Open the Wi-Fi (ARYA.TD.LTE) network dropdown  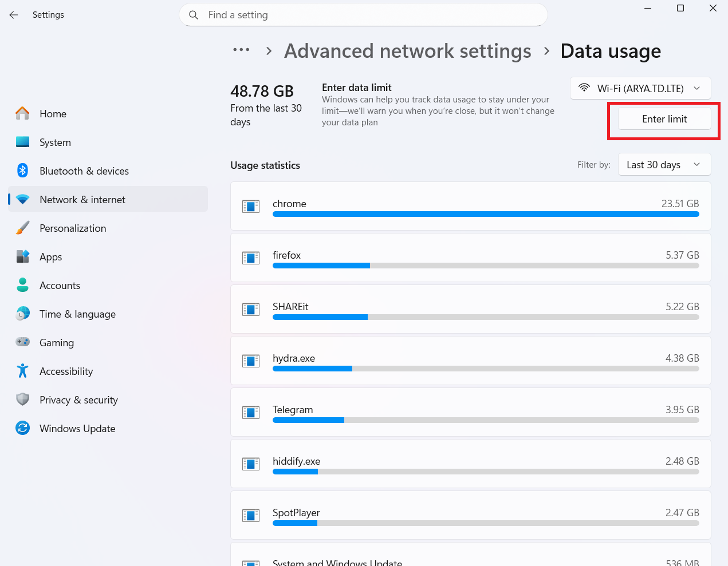(640, 88)
